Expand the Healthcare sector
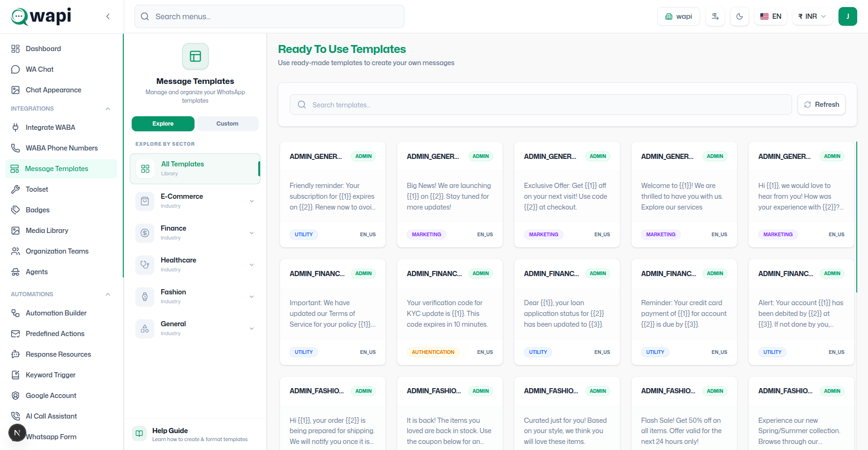868x450 pixels. (x=195, y=265)
